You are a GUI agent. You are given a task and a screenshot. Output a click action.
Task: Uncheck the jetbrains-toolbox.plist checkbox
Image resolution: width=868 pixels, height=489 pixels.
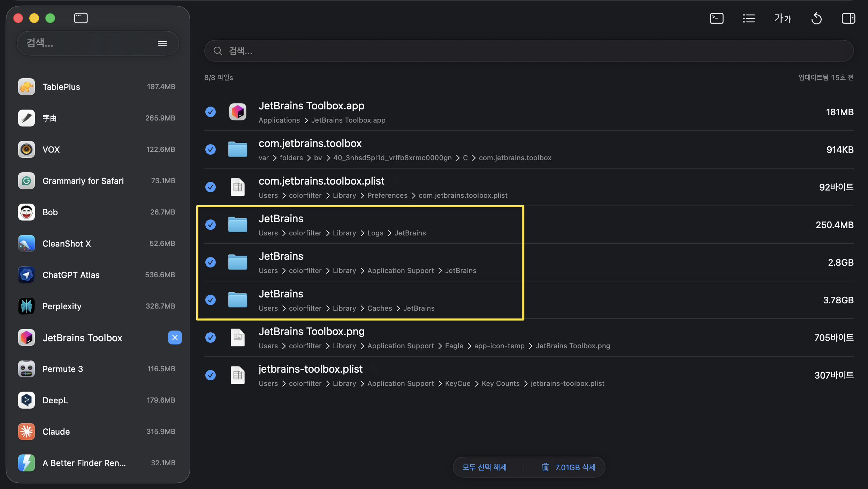coord(211,375)
